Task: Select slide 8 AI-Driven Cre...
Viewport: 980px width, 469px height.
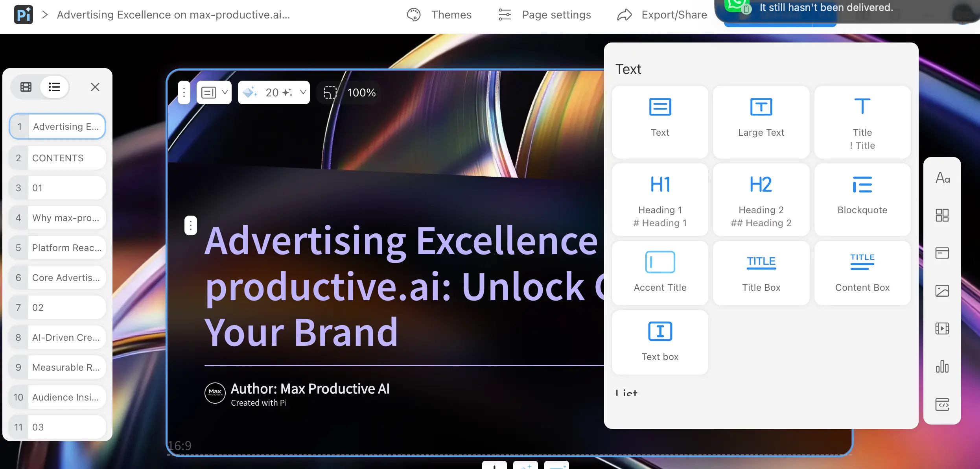Action: click(x=57, y=337)
